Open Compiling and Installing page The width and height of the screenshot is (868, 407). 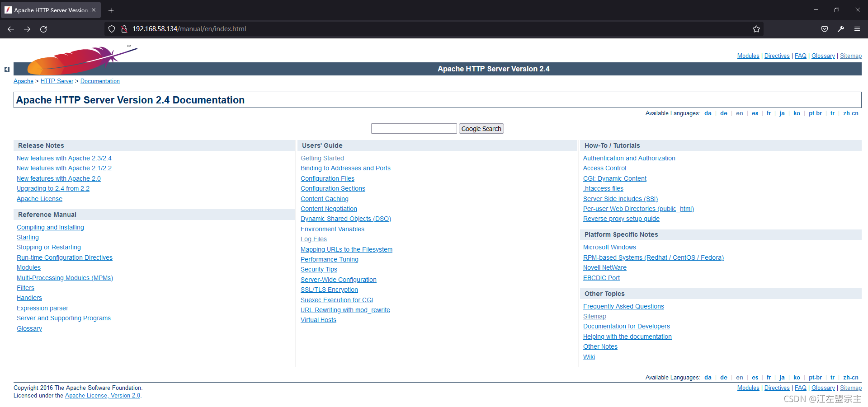tap(50, 227)
